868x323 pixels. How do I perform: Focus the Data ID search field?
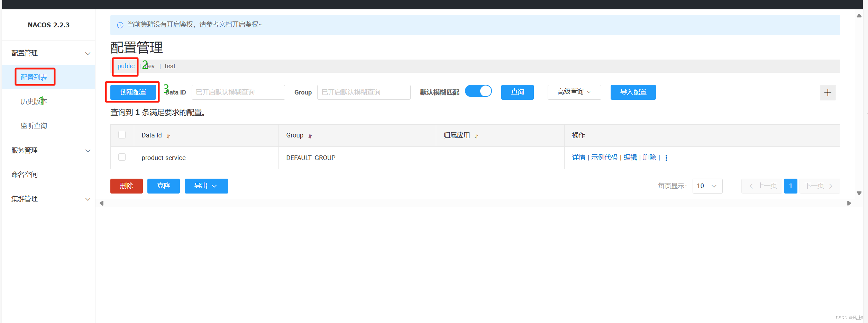point(238,92)
